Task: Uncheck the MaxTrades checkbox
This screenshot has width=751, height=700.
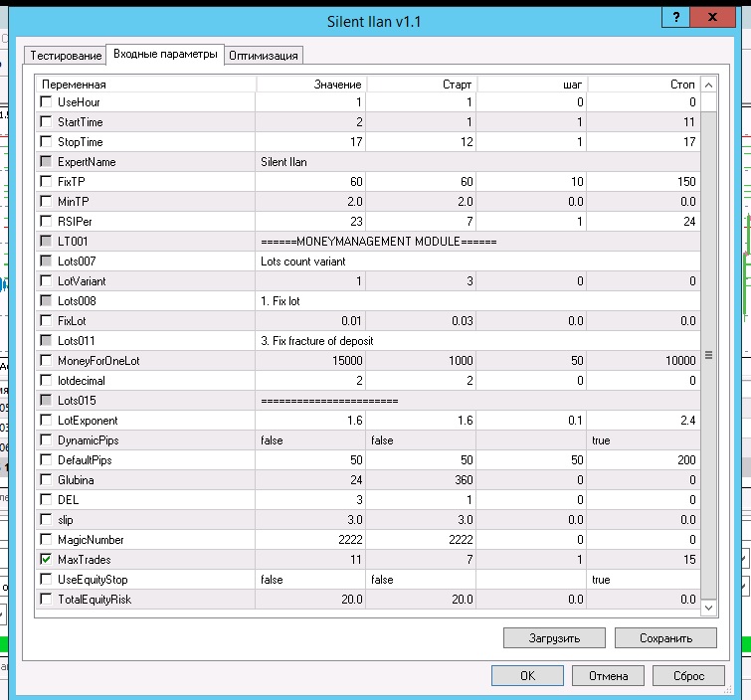Action: 46,559
